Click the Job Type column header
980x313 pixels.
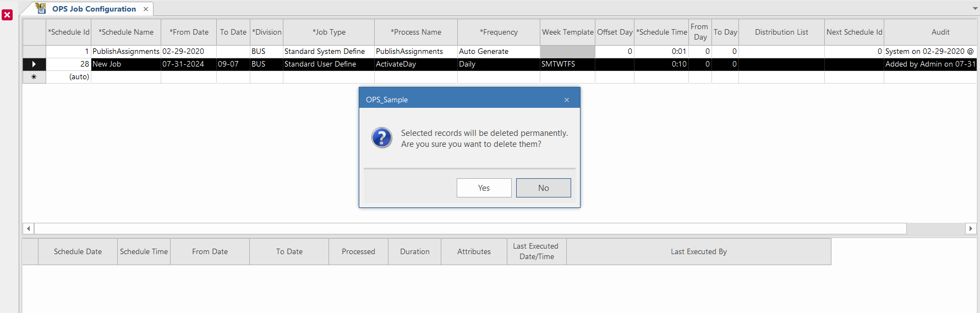click(x=329, y=32)
